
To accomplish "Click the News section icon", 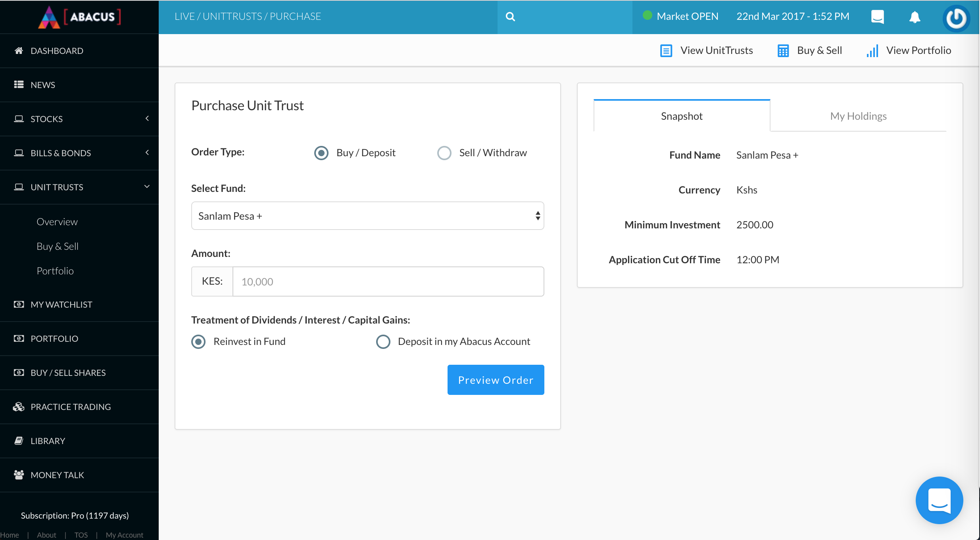I will pyautogui.click(x=18, y=84).
